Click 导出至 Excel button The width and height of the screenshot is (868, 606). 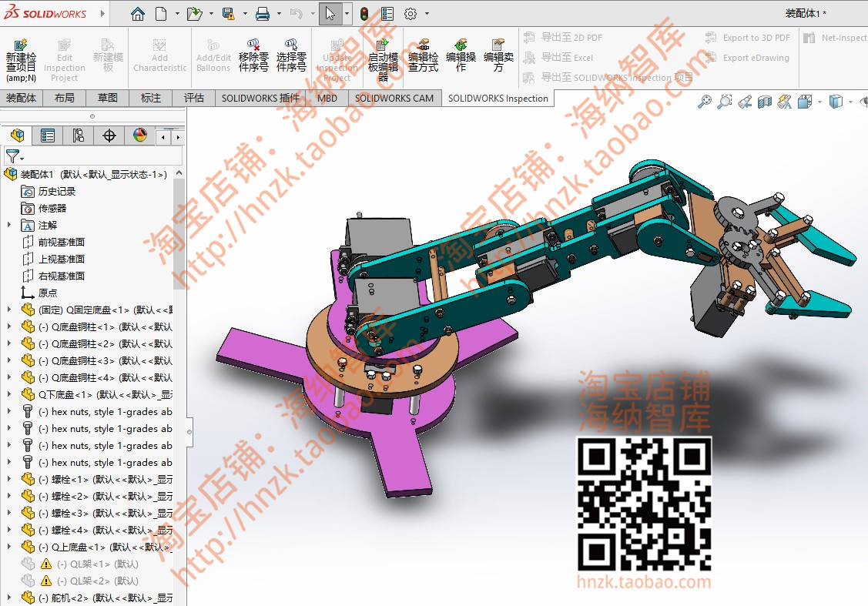click(558, 58)
